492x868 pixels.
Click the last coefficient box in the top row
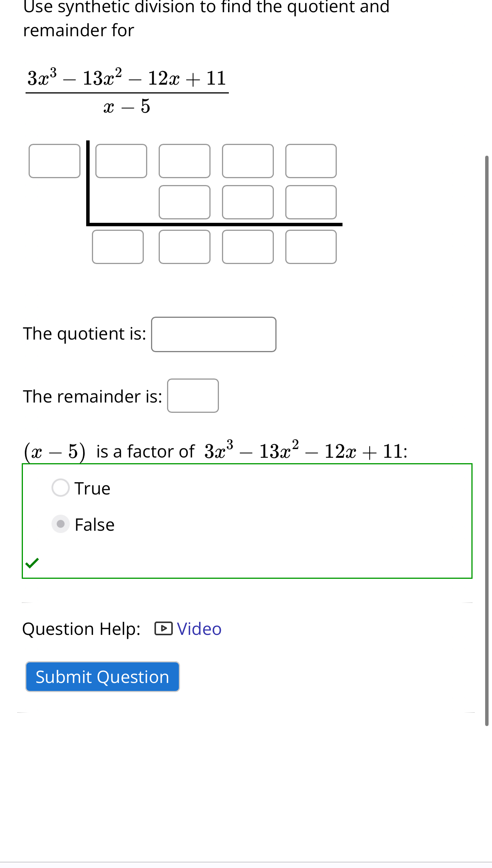(311, 161)
